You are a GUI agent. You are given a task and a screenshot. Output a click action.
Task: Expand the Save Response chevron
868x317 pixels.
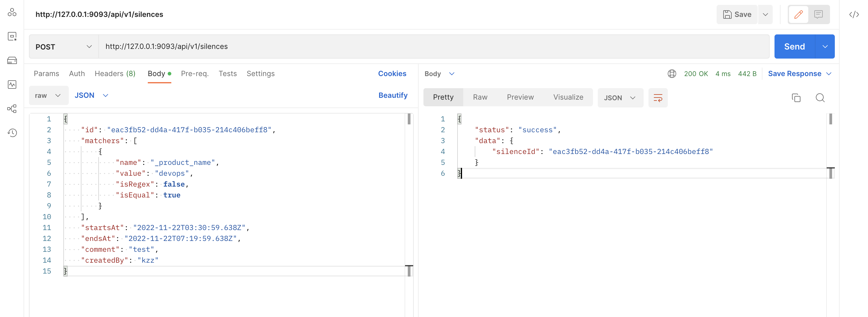point(829,74)
